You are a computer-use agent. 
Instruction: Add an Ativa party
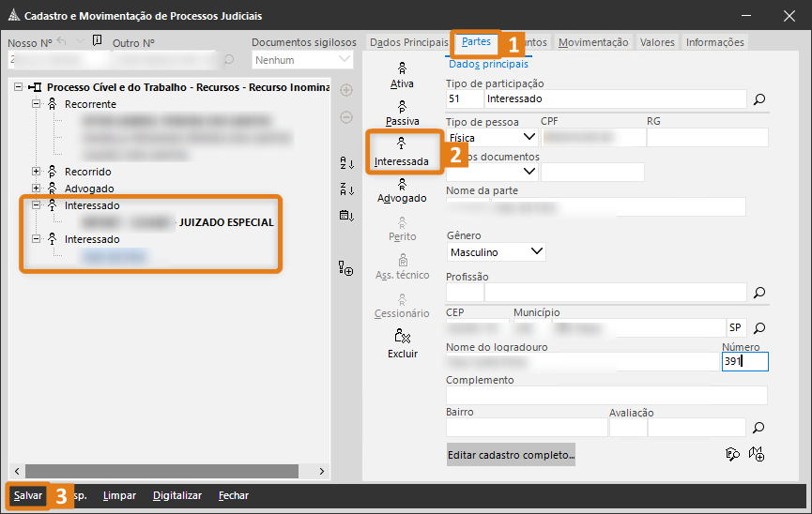coord(402,75)
